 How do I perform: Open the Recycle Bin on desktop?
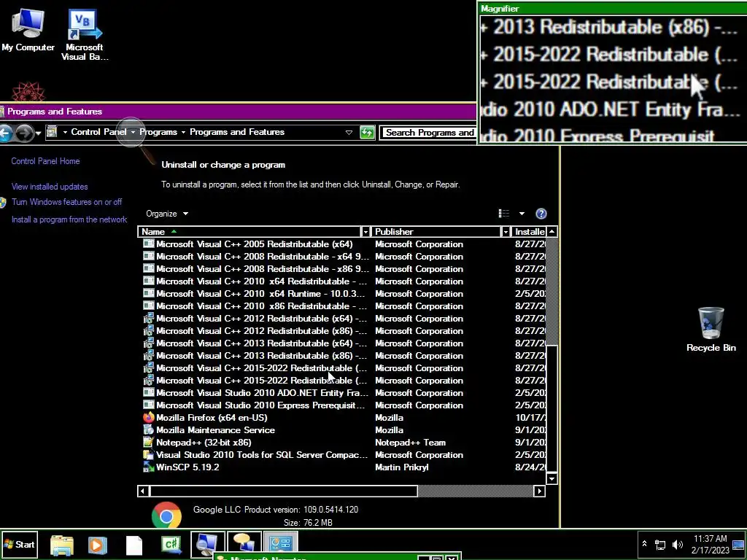pos(711,330)
